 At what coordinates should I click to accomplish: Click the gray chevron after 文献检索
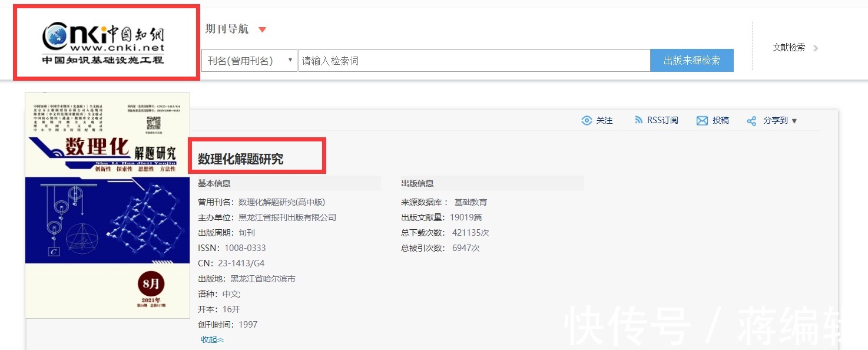click(x=816, y=48)
